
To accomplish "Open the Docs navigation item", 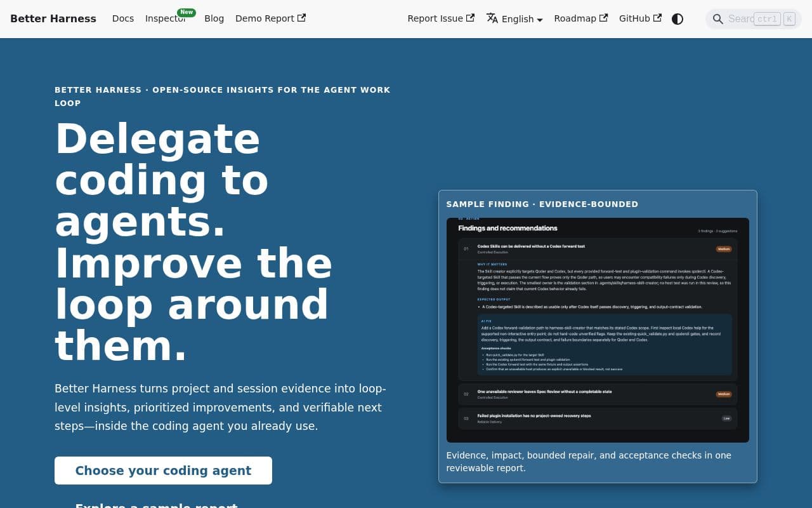I will click(x=123, y=18).
